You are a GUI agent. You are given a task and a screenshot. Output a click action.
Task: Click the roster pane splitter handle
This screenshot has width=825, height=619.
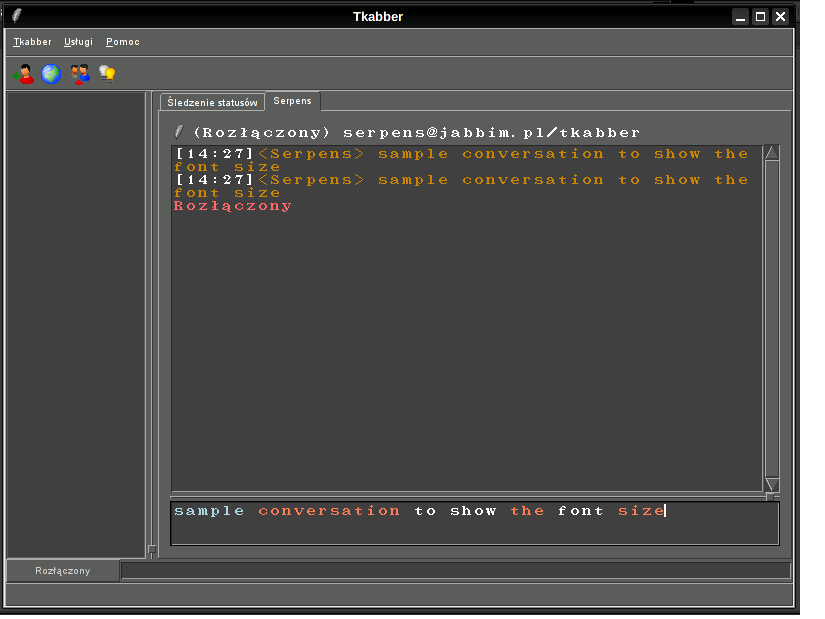pos(152,549)
